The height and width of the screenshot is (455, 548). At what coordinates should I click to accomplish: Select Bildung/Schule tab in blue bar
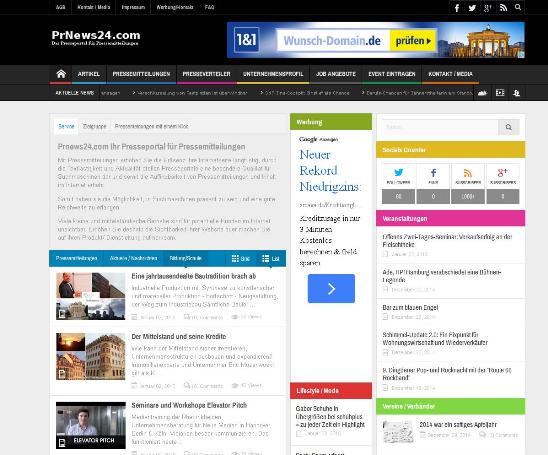pos(185,258)
